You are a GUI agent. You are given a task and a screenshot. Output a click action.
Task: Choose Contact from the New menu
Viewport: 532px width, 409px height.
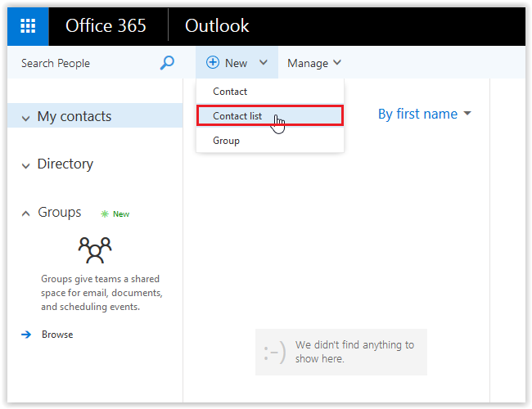tap(270, 92)
